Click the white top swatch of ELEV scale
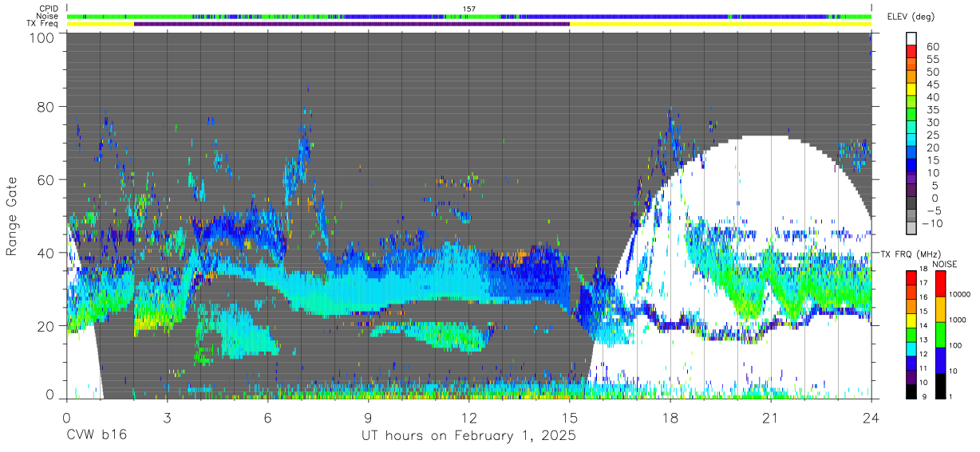This screenshot has height=452, width=980. [911, 38]
